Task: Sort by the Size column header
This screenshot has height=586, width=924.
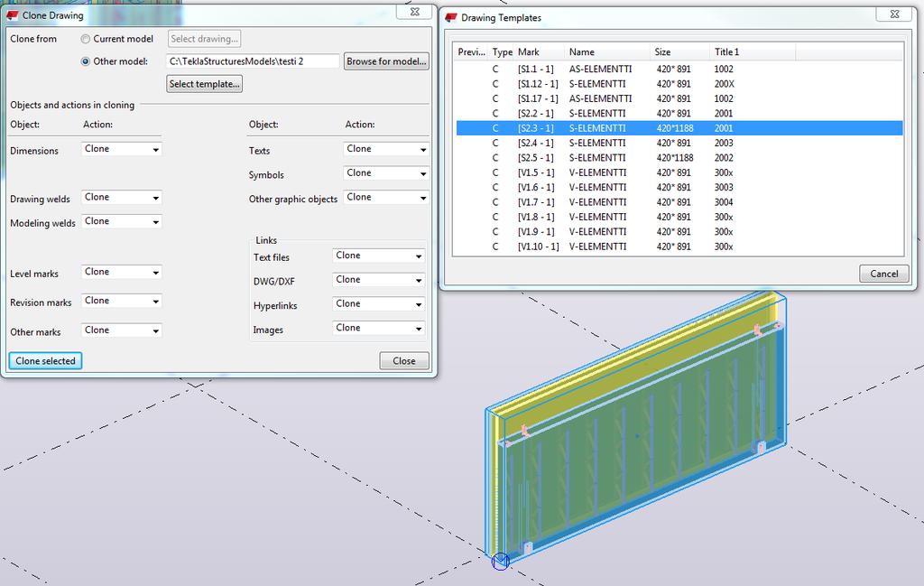Action: point(680,51)
